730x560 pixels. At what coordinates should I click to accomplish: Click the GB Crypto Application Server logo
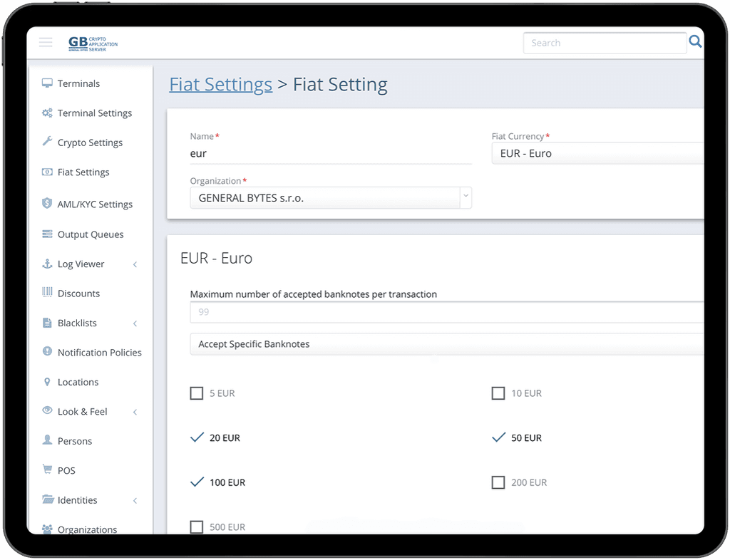pyautogui.click(x=93, y=43)
